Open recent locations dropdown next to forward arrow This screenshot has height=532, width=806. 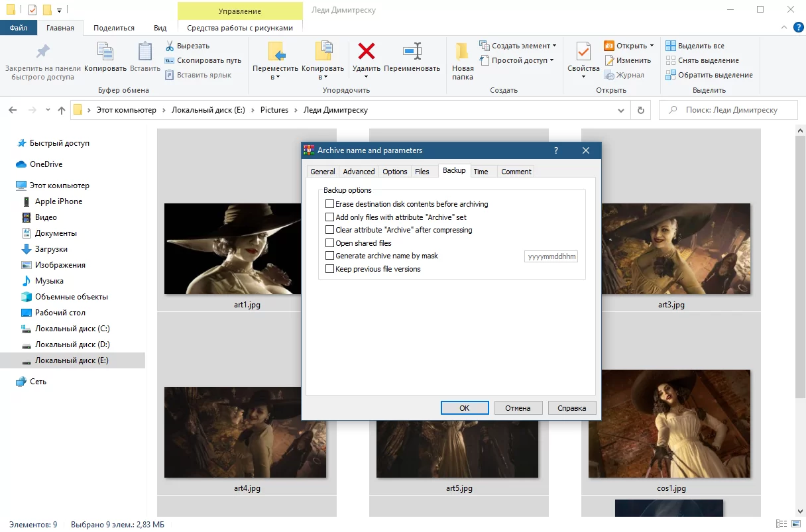(x=48, y=110)
